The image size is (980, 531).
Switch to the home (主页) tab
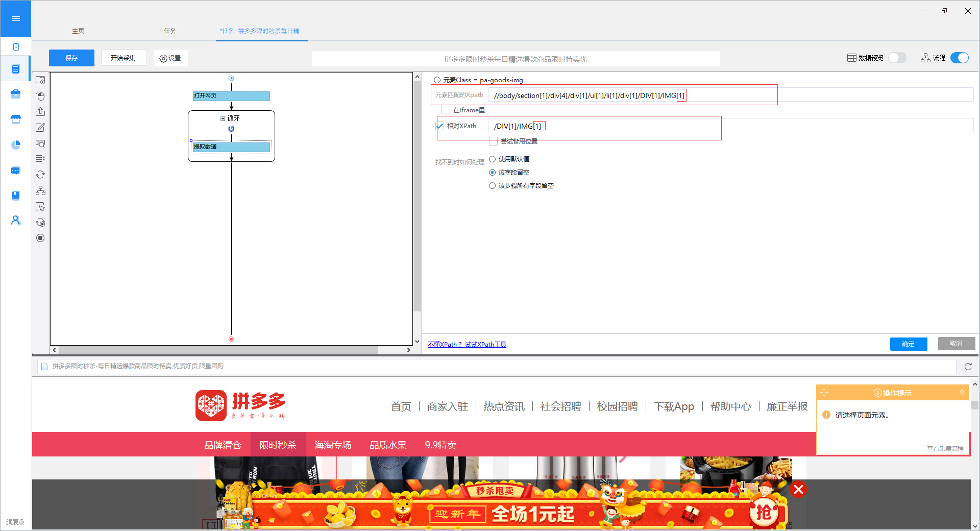(78, 31)
